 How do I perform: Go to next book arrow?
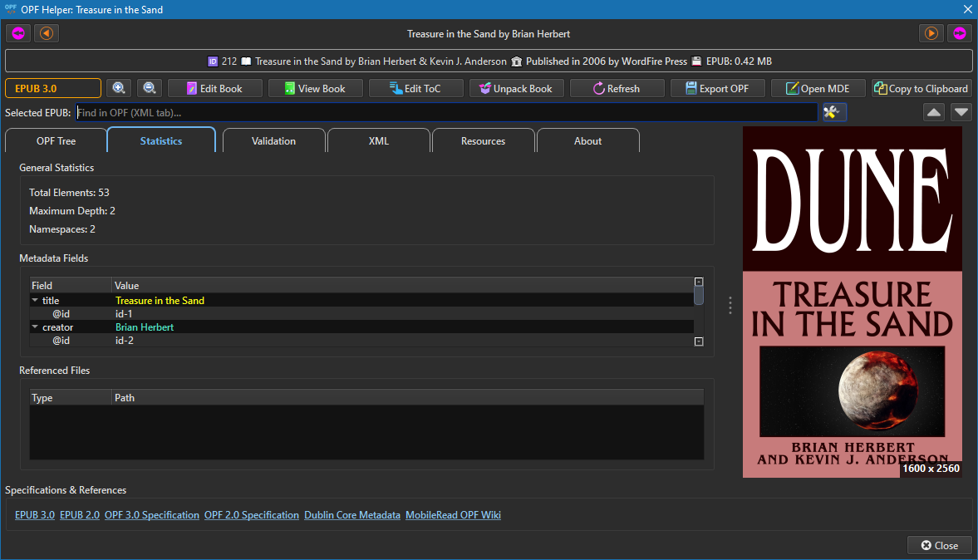[931, 33]
